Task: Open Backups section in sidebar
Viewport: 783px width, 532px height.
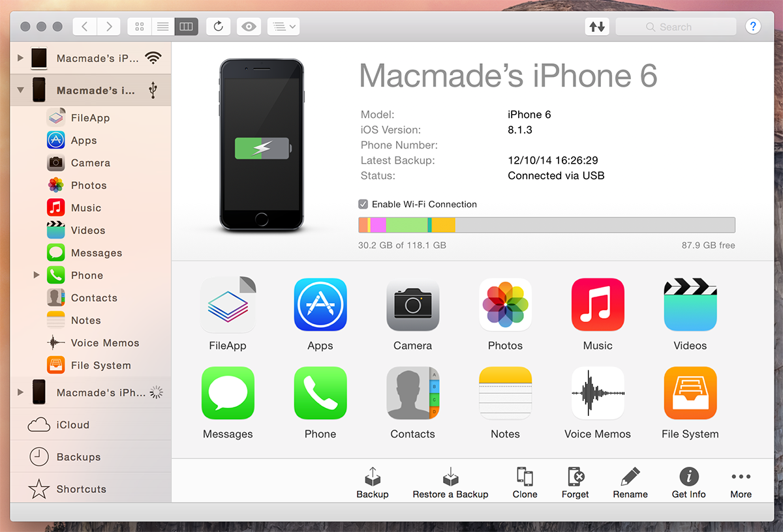Action: pyautogui.click(x=91, y=457)
